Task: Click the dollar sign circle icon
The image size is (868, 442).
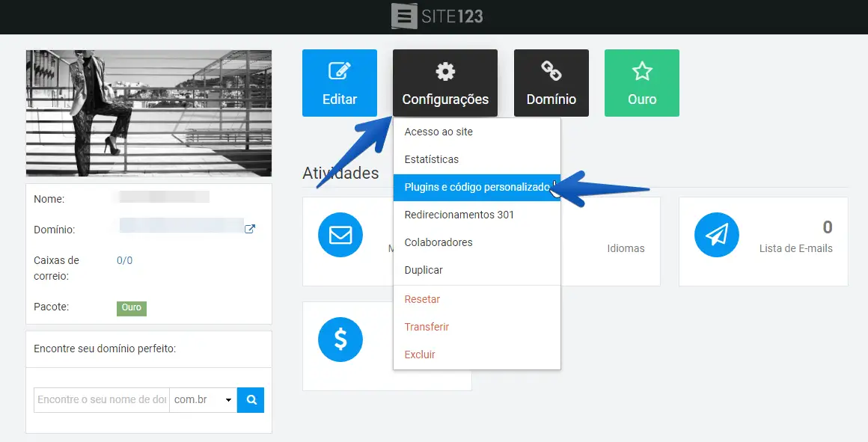Action: (x=340, y=340)
